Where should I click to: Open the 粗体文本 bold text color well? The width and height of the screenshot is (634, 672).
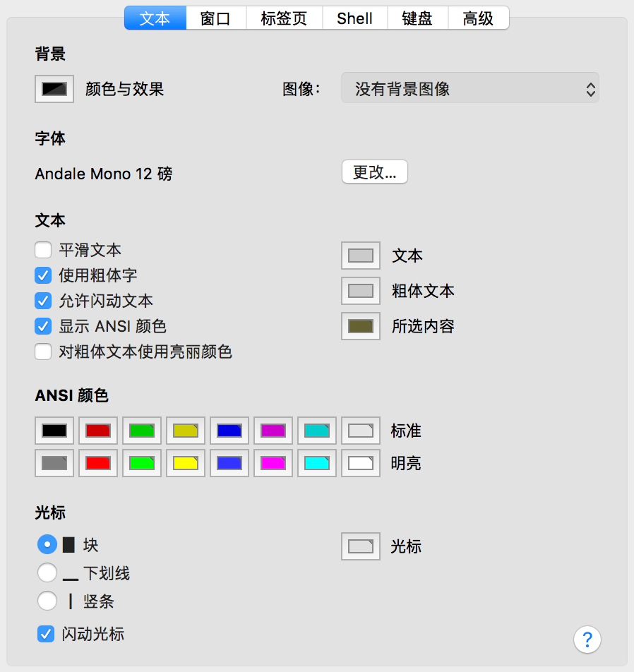coord(360,291)
